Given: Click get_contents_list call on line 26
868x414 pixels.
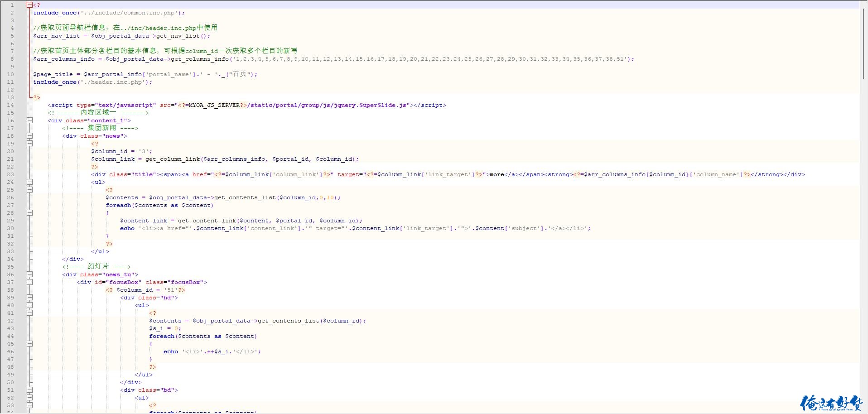Looking at the screenshot, I should [x=245, y=197].
